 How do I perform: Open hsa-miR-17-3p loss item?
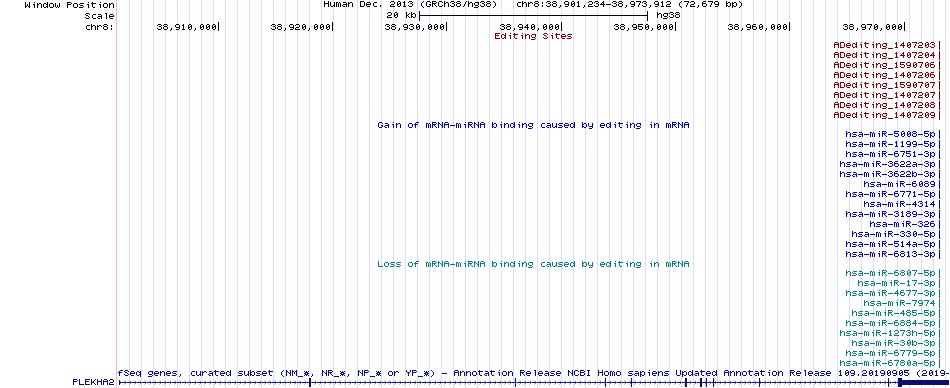point(897,284)
